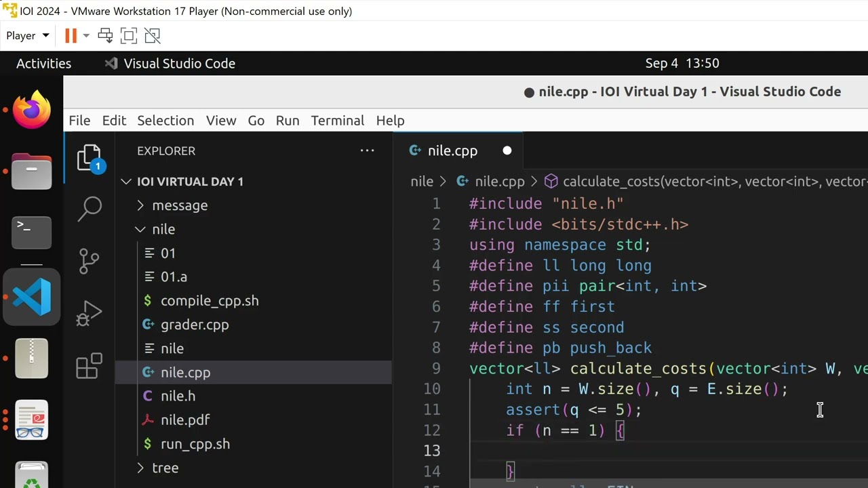The height and width of the screenshot is (488, 868).
Task: Open the Selection menu
Action: point(165,120)
